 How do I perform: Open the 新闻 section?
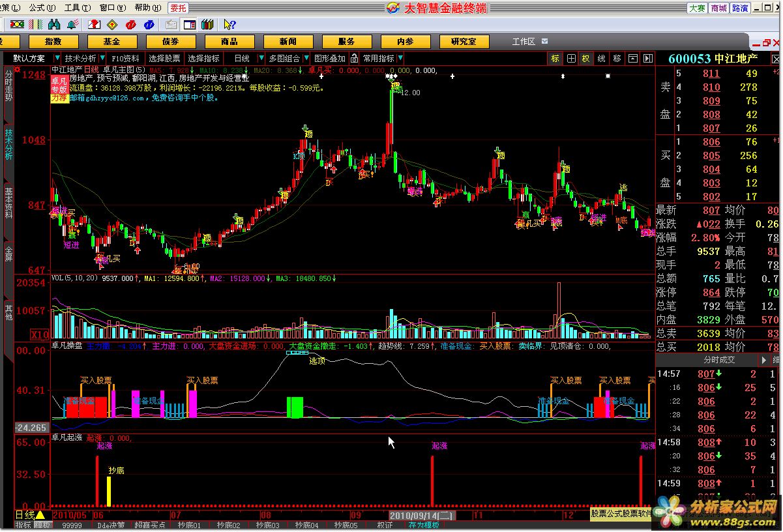288,41
